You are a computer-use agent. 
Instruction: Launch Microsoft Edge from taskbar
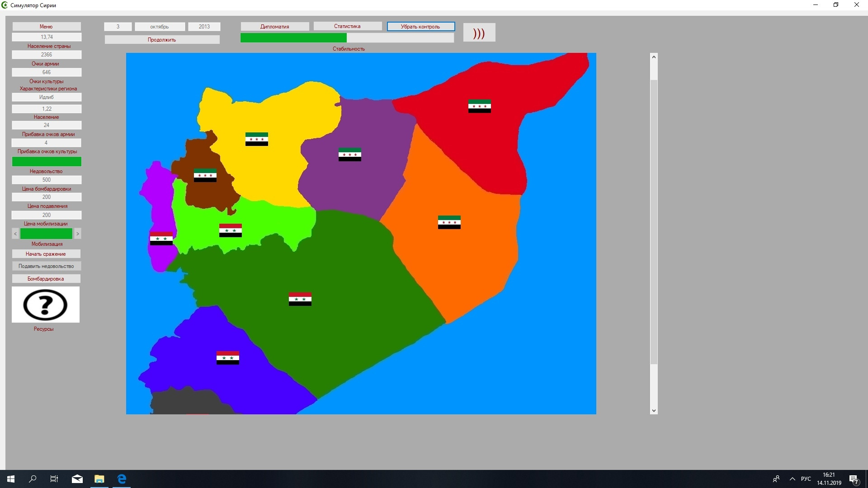click(122, 479)
